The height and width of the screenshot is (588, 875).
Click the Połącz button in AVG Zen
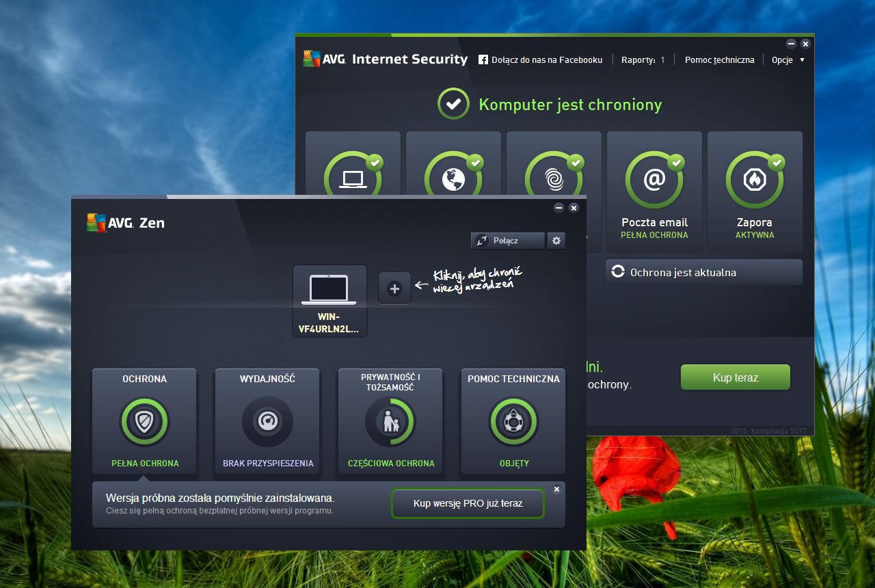pos(508,241)
